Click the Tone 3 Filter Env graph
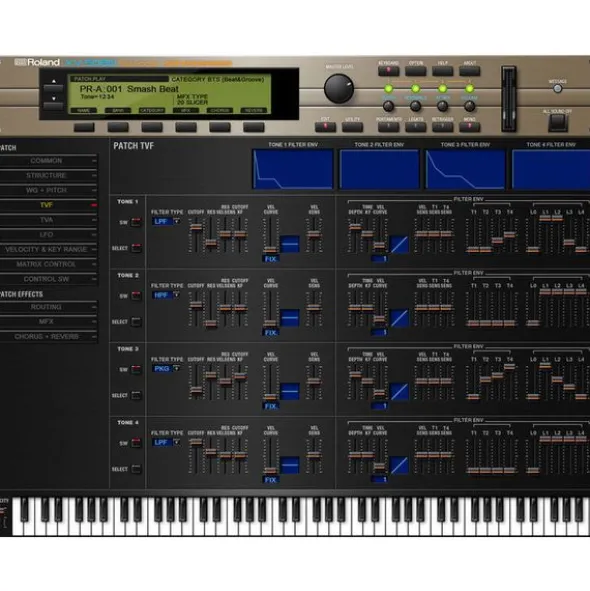 point(466,169)
